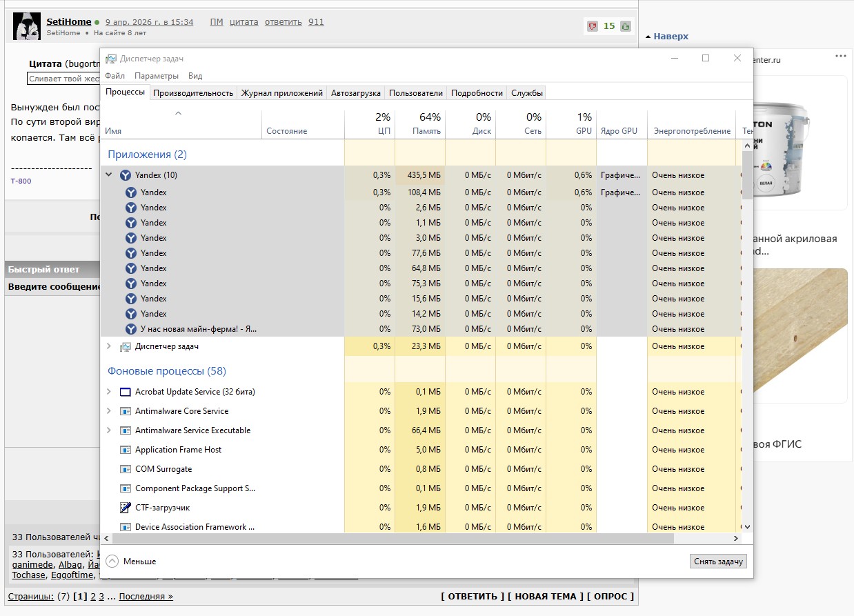The height and width of the screenshot is (616, 854).
Task: Select the Acrobat Update Service process icon
Action: click(x=125, y=392)
